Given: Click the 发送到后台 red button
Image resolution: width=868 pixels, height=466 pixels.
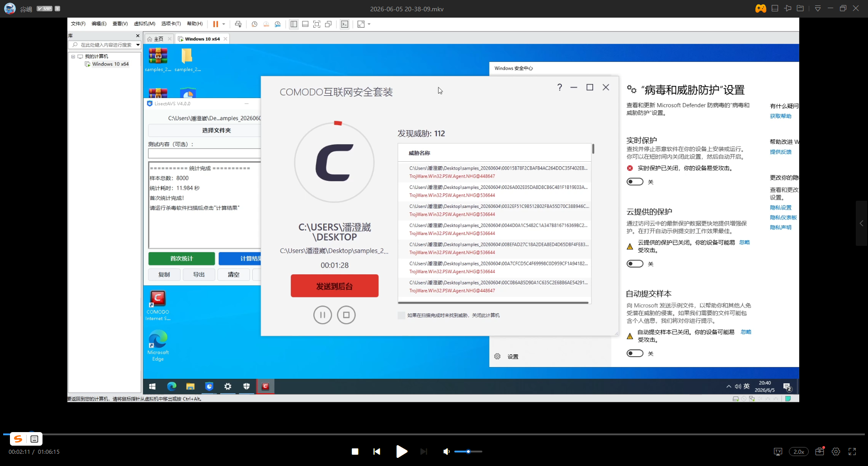Looking at the screenshot, I should tap(335, 286).
